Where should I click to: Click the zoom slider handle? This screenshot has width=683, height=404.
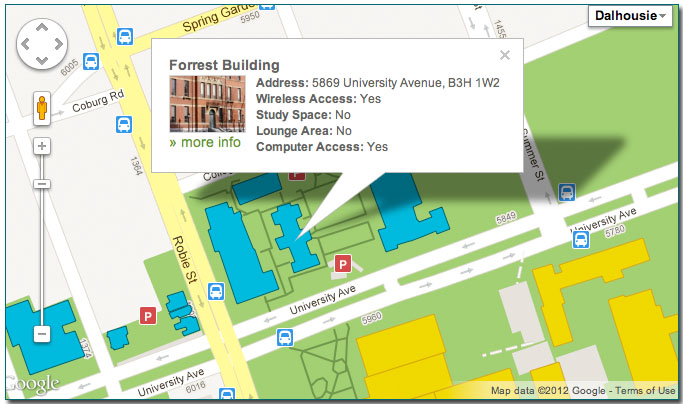(42, 334)
